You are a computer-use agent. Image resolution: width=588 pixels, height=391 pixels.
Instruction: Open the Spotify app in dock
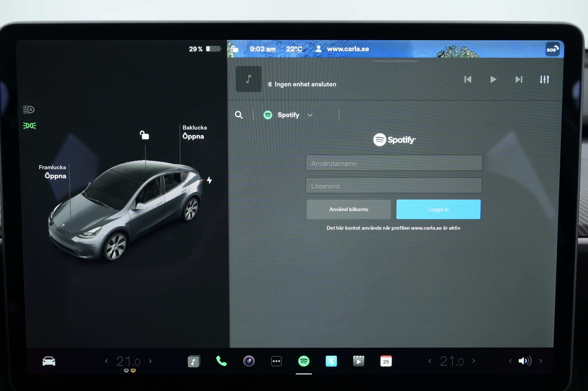[x=304, y=361]
